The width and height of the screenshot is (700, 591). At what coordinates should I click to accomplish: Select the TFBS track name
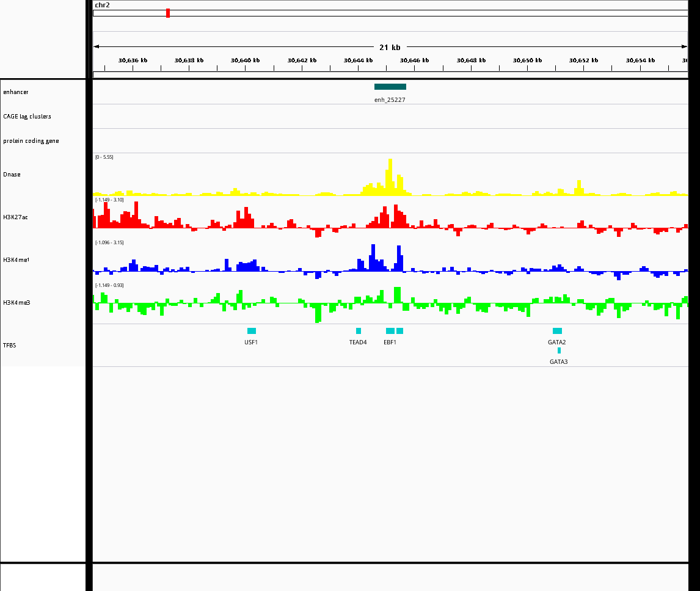click(x=10, y=346)
